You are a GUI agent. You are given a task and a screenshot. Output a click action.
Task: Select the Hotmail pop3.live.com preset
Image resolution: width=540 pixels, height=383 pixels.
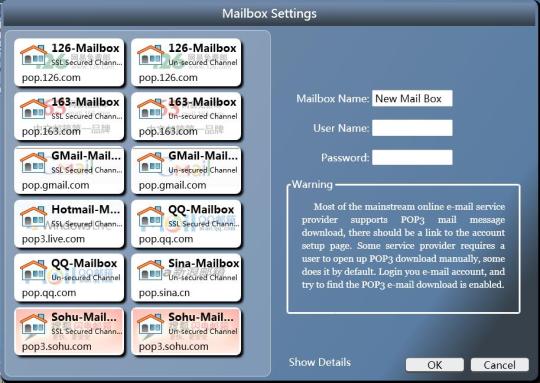pos(69,224)
